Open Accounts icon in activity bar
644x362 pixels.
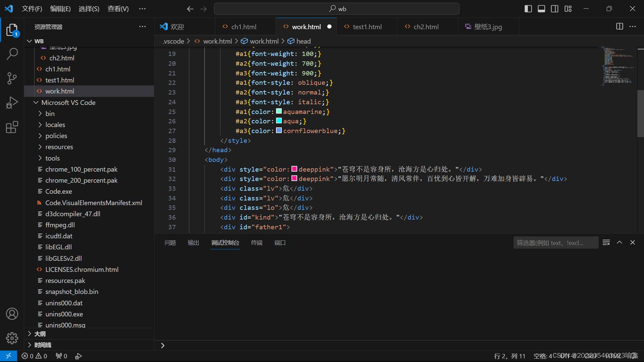click(x=12, y=314)
